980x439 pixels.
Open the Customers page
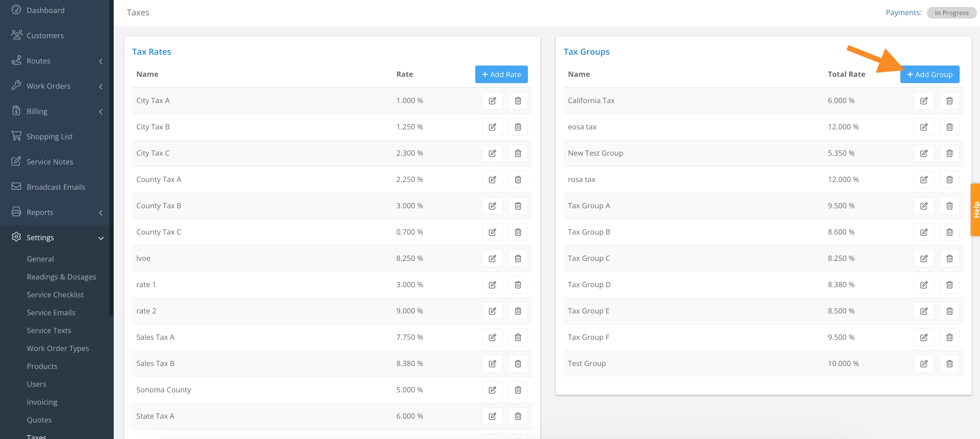click(45, 35)
